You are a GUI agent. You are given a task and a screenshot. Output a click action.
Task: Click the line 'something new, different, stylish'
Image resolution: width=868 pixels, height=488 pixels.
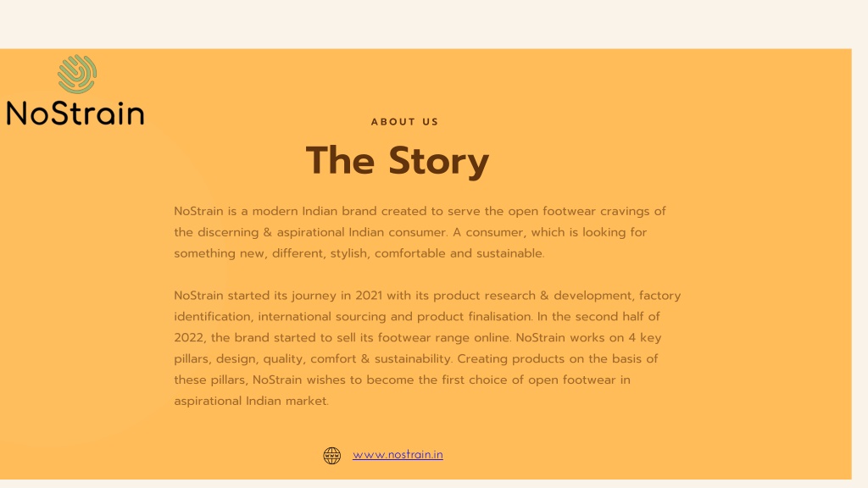pos(359,253)
